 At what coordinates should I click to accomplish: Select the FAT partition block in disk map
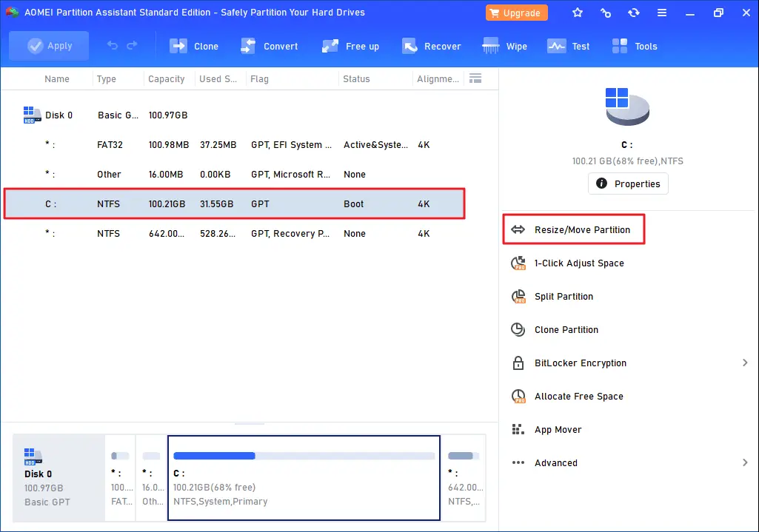(121, 478)
